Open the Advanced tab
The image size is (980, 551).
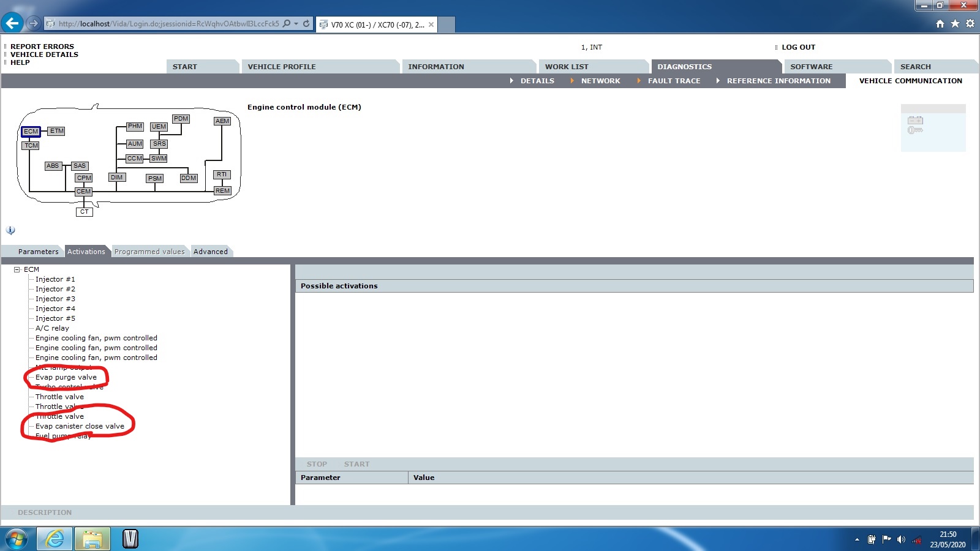pos(210,252)
